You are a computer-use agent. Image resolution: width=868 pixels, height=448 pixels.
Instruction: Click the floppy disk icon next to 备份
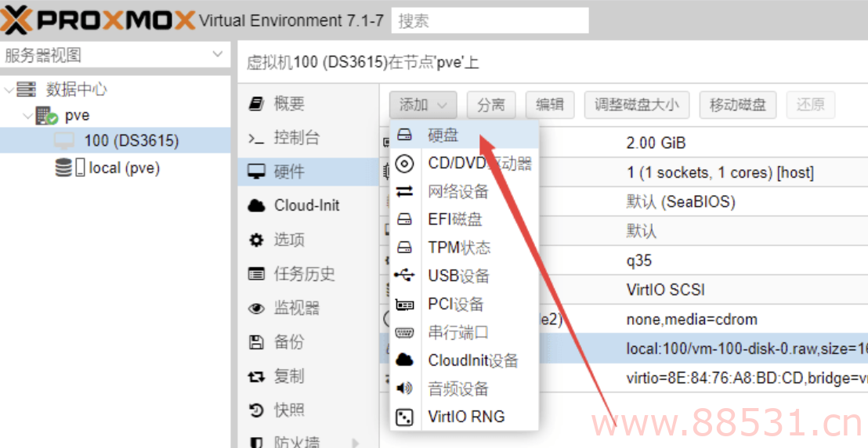click(x=255, y=342)
